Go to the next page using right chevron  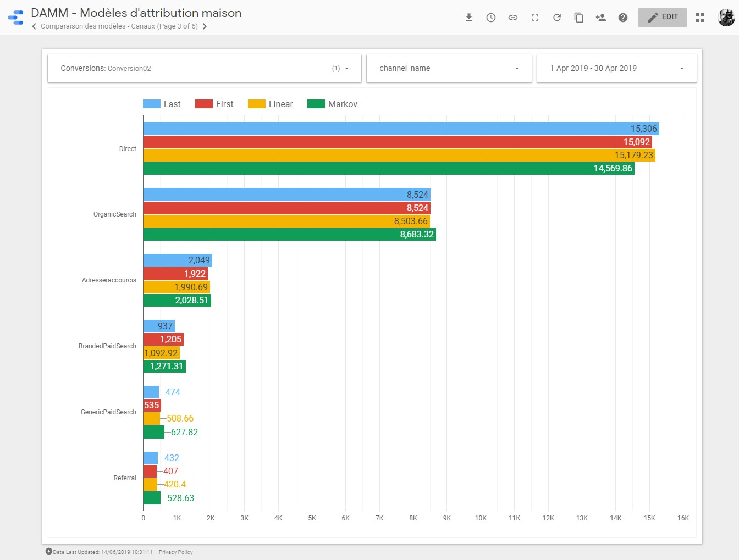click(205, 26)
